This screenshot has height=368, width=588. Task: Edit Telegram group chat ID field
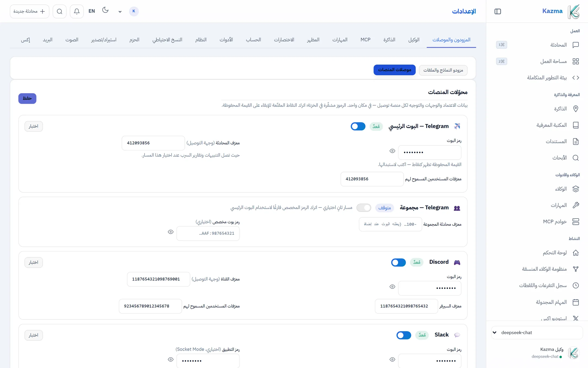(x=390, y=224)
